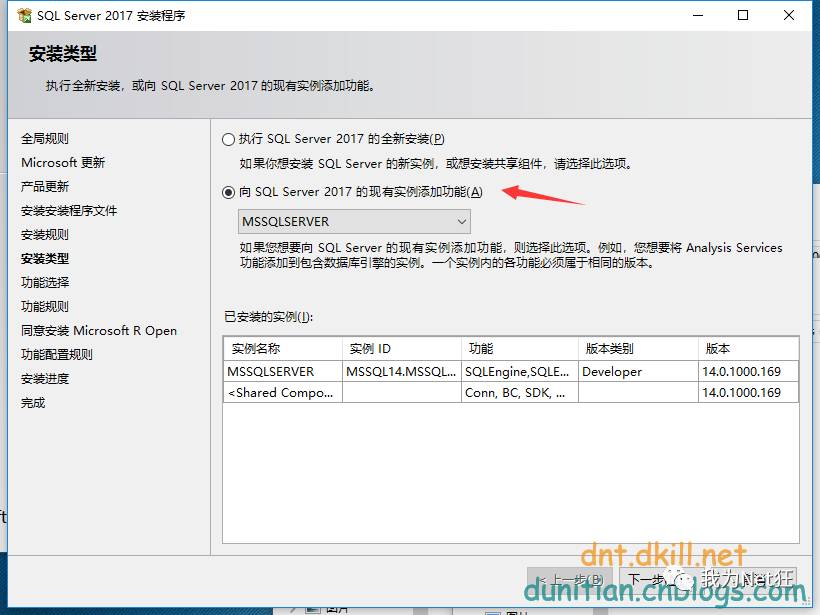820x615 pixels.
Task: Click the 功能 column header
Action: tap(520, 349)
